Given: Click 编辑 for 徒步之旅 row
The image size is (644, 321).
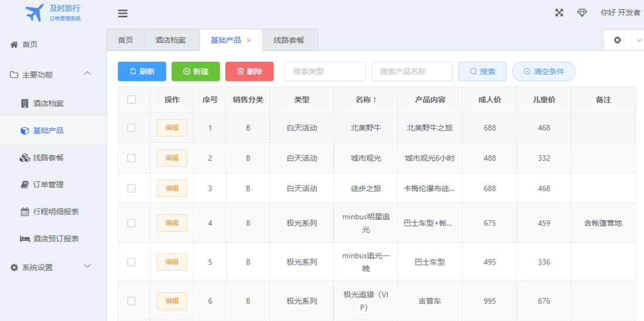Looking at the screenshot, I should tap(172, 188).
